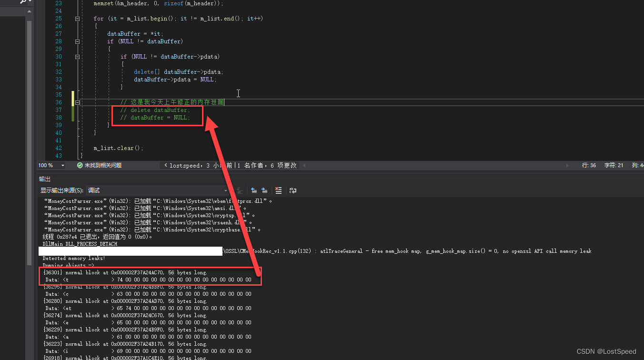Viewport: 644px width, 360px height.
Task: Clear all output messages
Action: [279, 190]
